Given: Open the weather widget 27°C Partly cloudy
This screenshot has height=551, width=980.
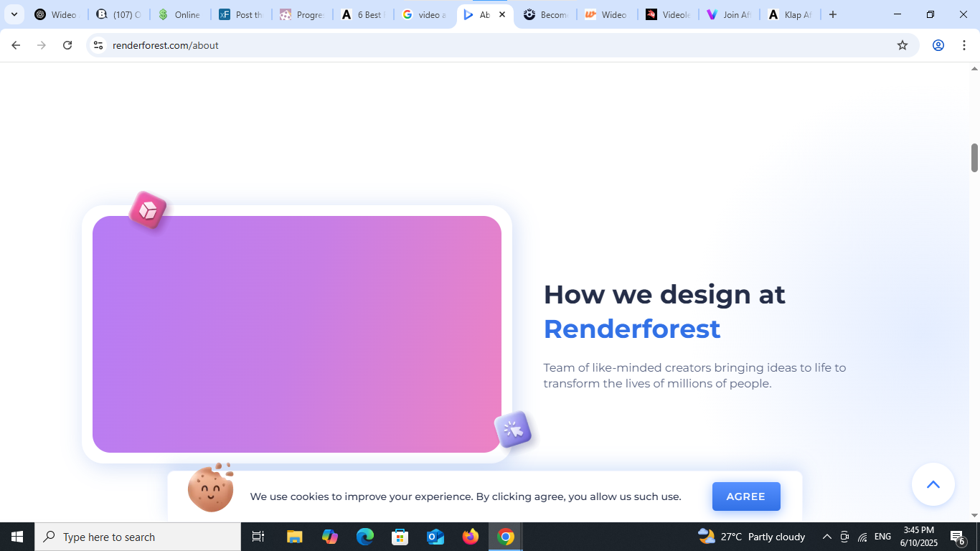Looking at the screenshot, I should pyautogui.click(x=752, y=537).
